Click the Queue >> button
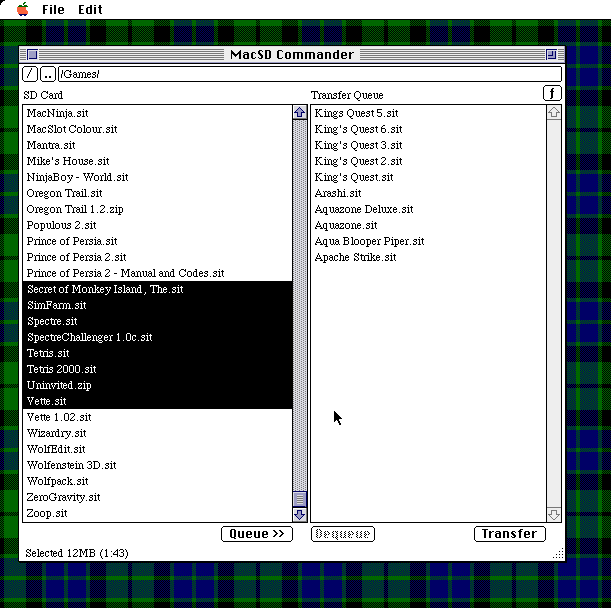This screenshot has height=608, width=611. pyautogui.click(x=256, y=534)
